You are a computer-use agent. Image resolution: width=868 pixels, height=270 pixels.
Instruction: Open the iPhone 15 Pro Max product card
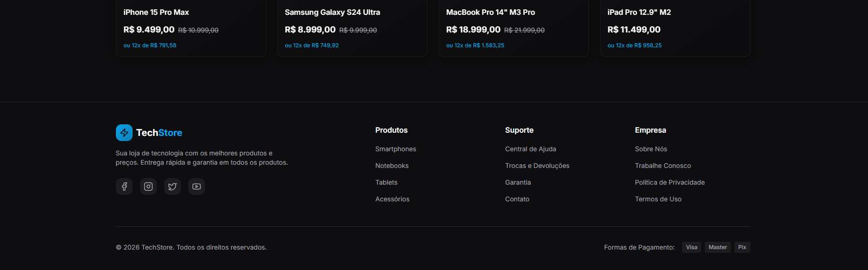click(191, 28)
